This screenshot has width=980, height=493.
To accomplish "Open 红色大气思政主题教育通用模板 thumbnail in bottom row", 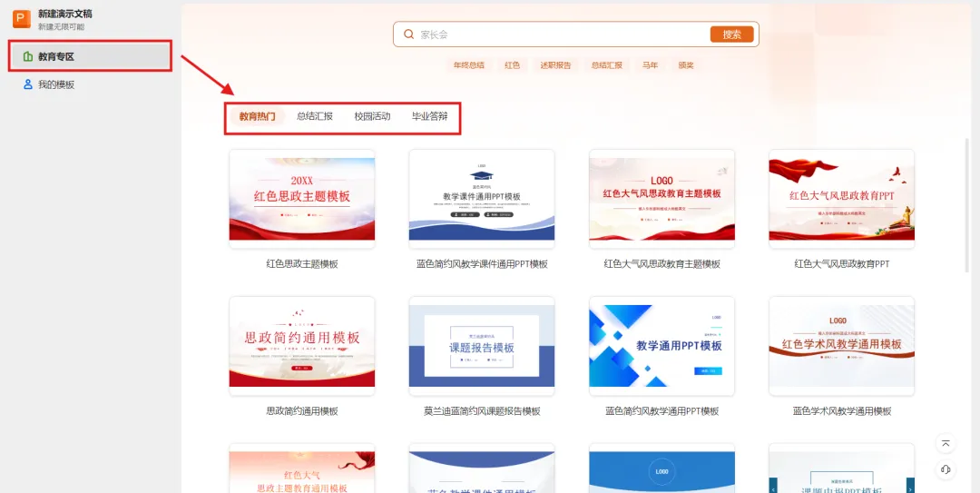I will [x=302, y=468].
